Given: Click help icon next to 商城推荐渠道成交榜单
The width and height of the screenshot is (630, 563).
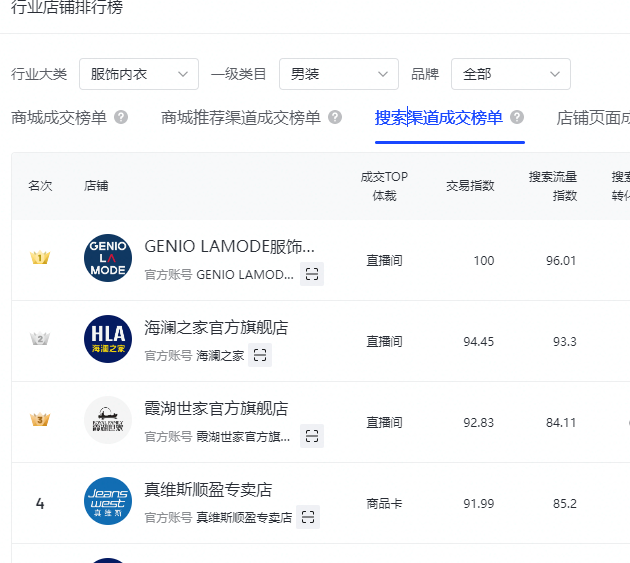Looking at the screenshot, I should 335,117.
